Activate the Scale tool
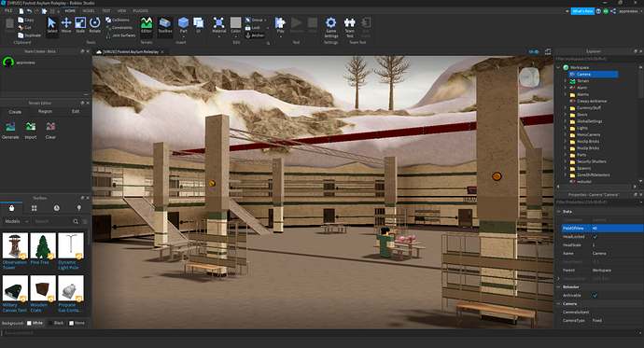 tap(80, 25)
